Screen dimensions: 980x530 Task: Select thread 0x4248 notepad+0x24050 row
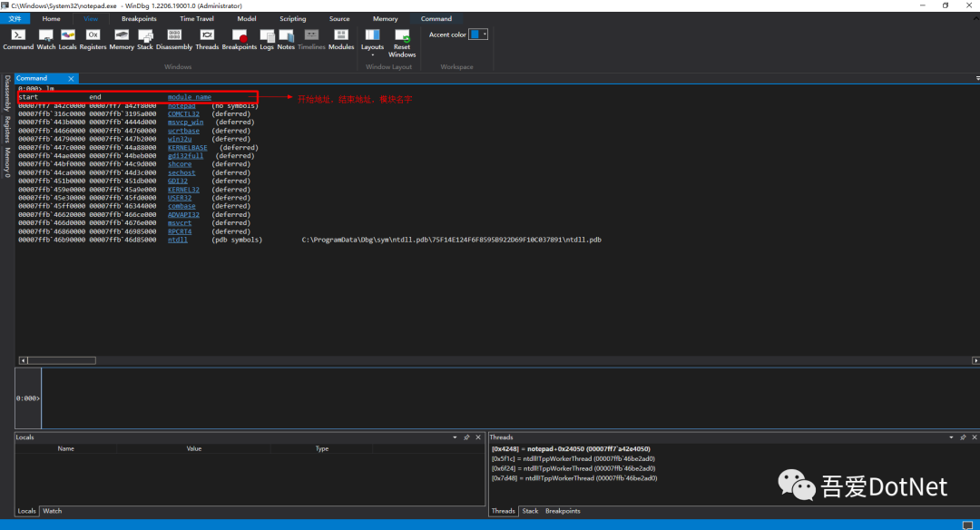(571, 448)
